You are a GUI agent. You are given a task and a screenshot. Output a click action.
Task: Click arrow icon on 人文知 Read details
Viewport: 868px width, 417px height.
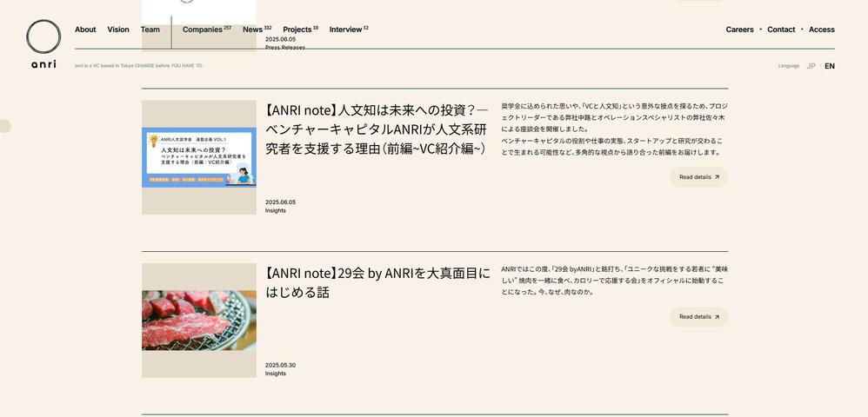(x=717, y=177)
